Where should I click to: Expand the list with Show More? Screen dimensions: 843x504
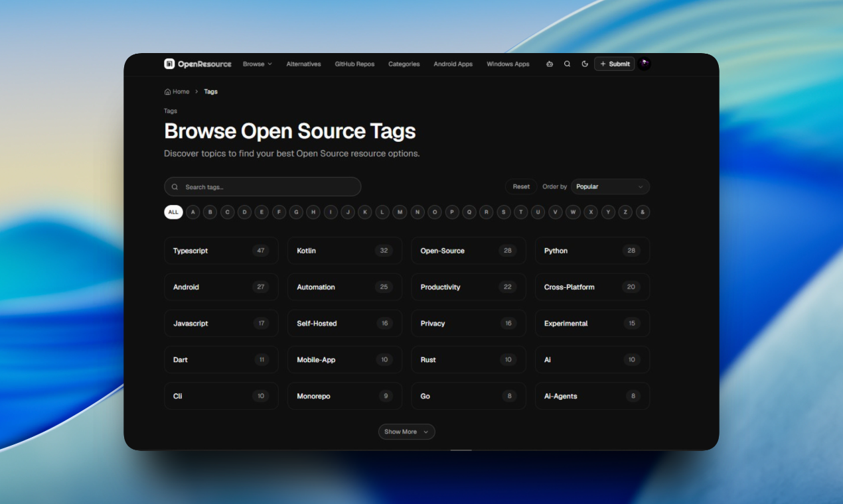(x=406, y=432)
